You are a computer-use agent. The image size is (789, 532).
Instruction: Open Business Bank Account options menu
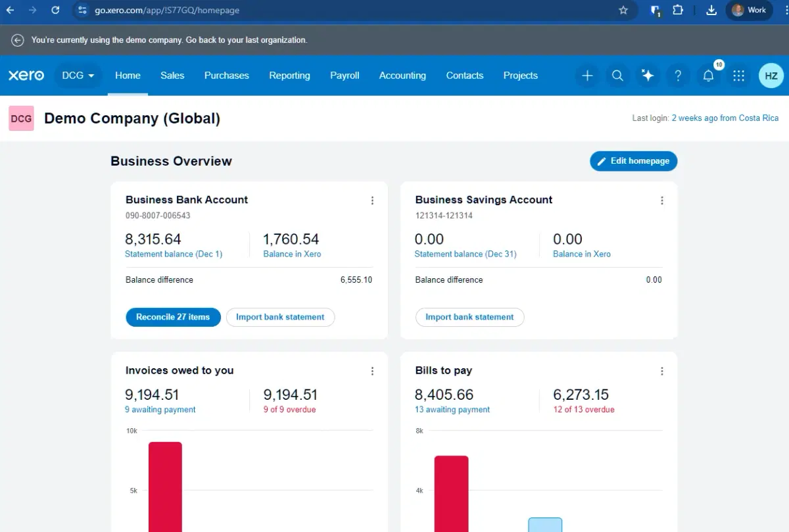pos(372,201)
